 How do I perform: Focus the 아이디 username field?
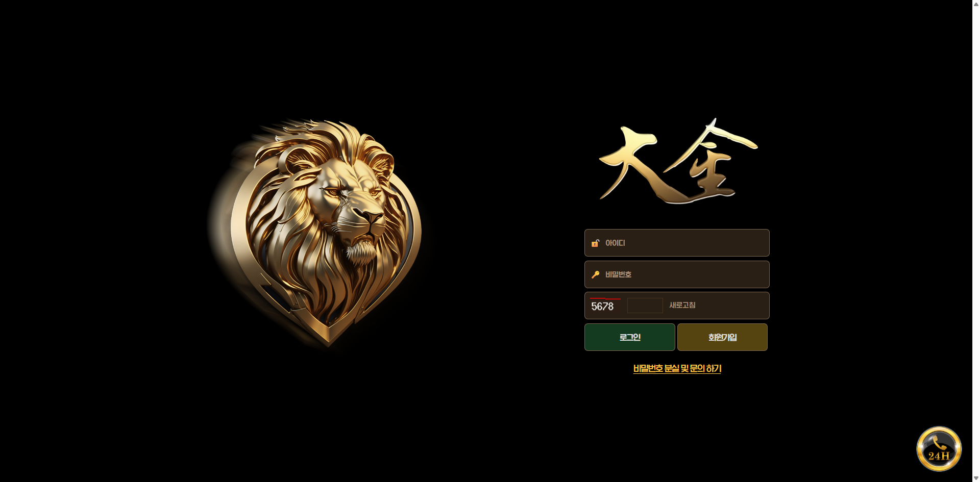click(677, 243)
